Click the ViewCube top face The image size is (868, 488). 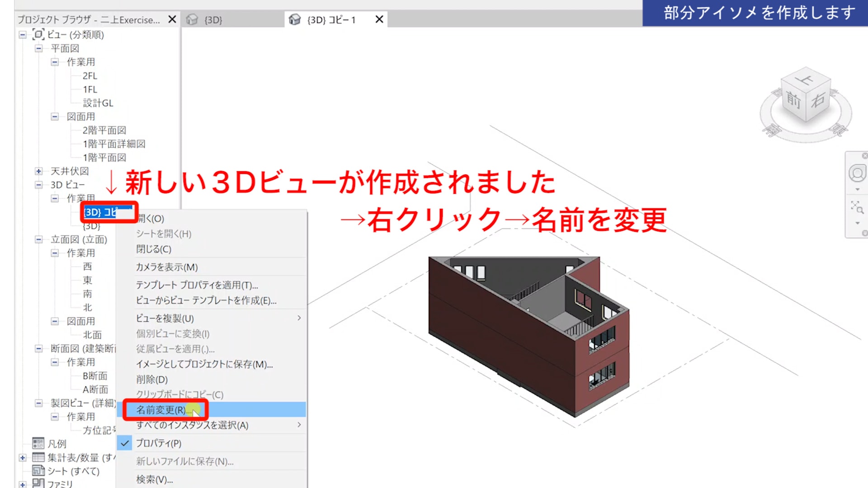pos(805,80)
